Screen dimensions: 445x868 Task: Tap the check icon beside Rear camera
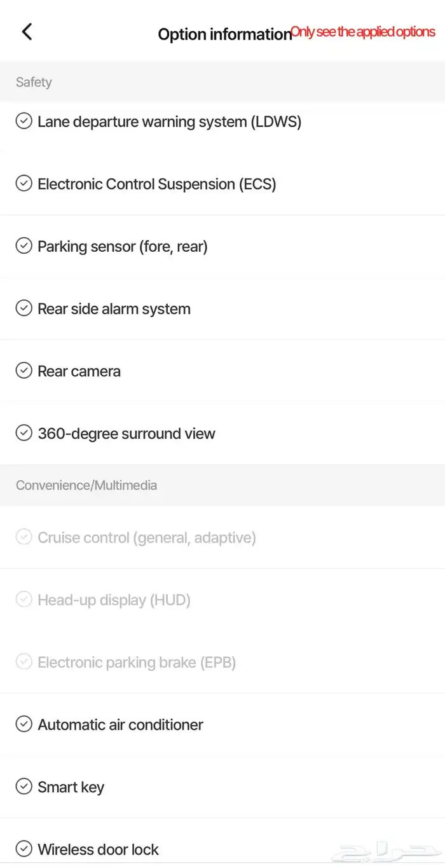pyautogui.click(x=24, y=370)
